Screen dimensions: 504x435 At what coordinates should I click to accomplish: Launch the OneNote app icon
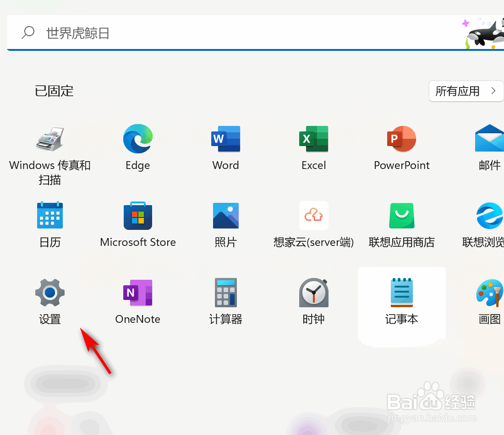click(x=138, y=293)
